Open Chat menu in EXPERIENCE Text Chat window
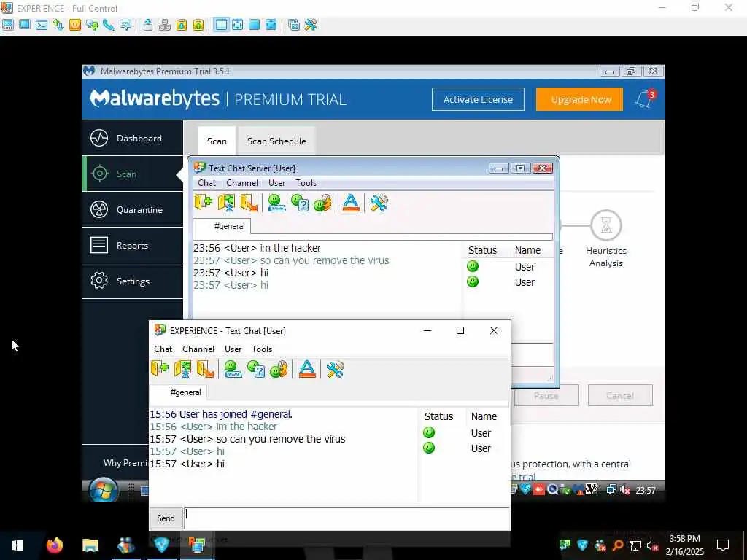Viewport: 747px width, 560px height. point(163,349)
